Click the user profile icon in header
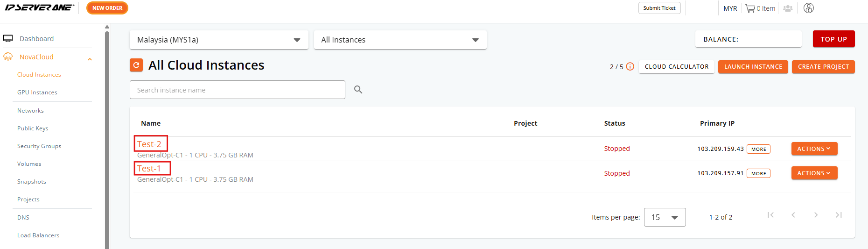This screenshot has width=868, height=249. 809,8
